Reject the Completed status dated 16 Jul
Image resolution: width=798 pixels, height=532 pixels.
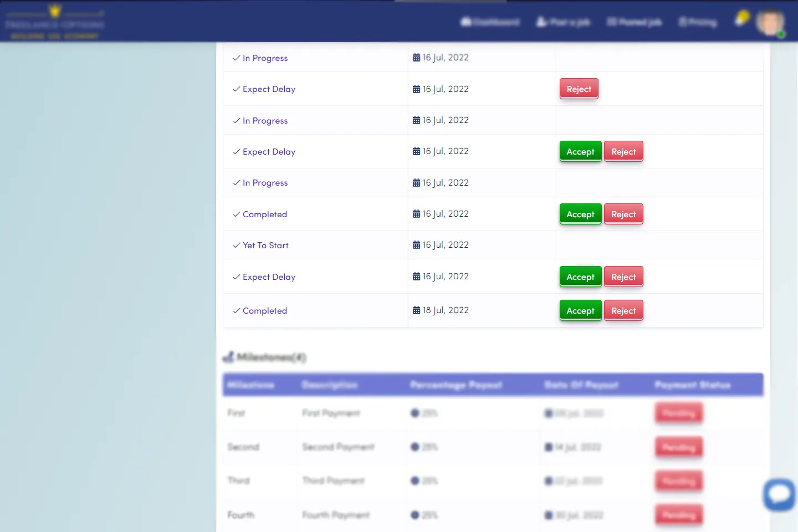pyautogui.click(x=623, y=214)
